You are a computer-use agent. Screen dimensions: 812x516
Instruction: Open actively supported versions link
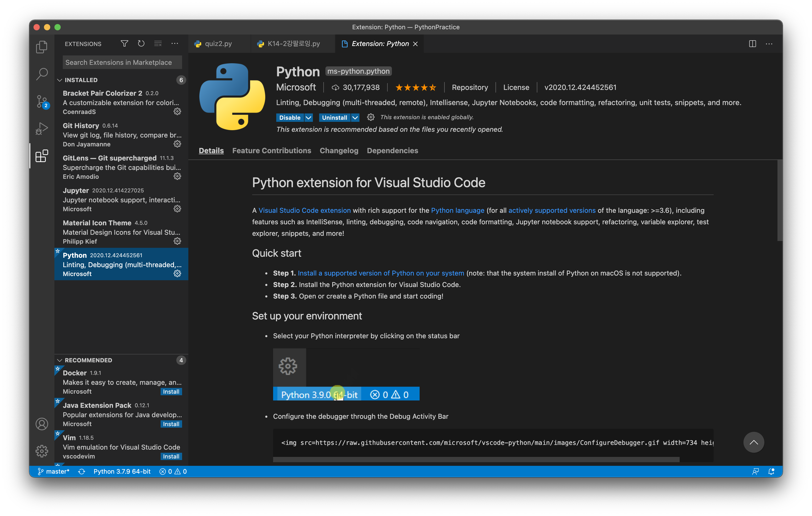tap(552, 210)
